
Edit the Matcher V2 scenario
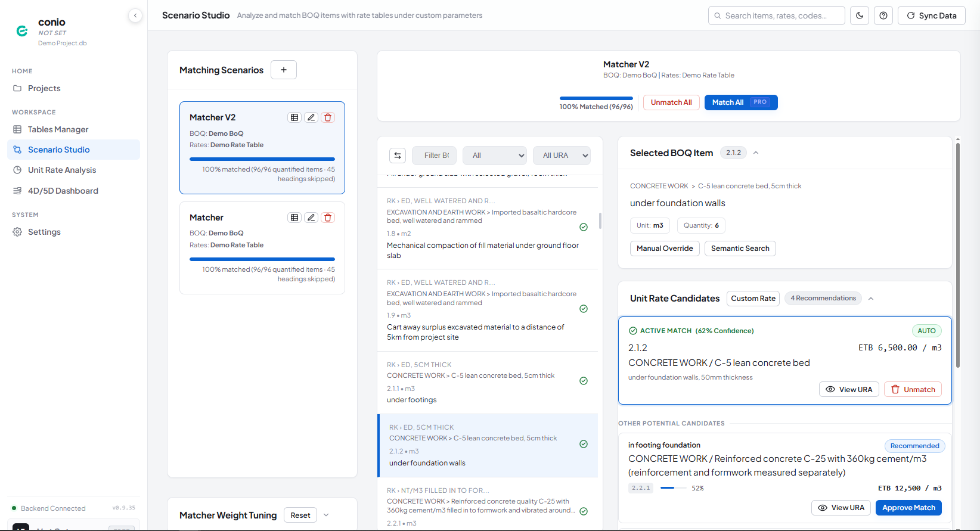coord(311,117)
